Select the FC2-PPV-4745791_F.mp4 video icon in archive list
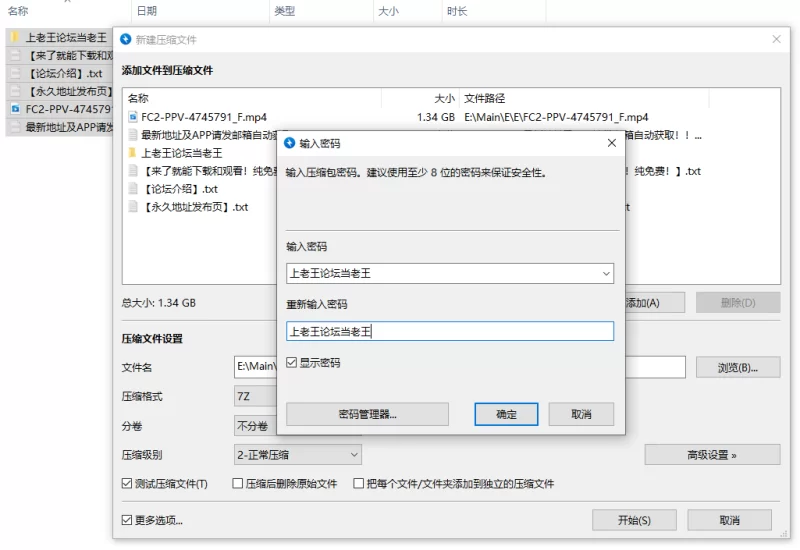800x550 pixels. (x=133, y=117)
